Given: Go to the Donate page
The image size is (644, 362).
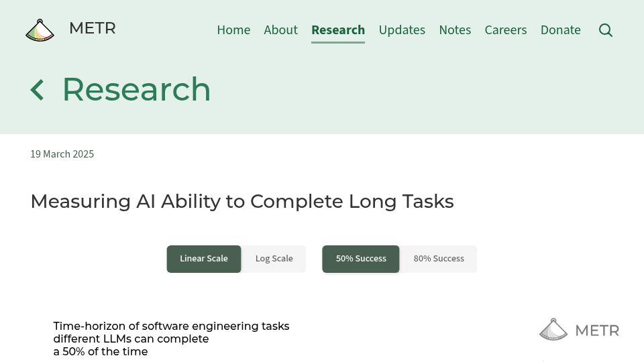Looking at the screenshot, I should click(x=560, y=30).
